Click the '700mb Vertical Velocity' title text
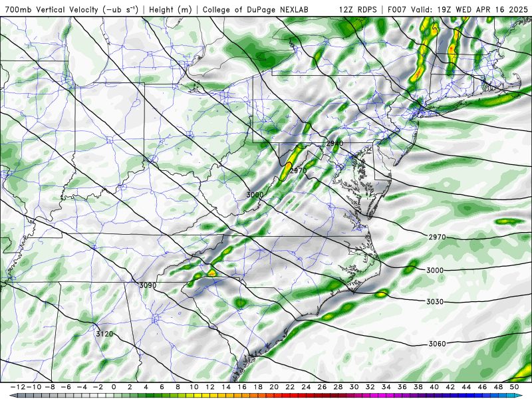532x399 pixels. pos(52,10)
